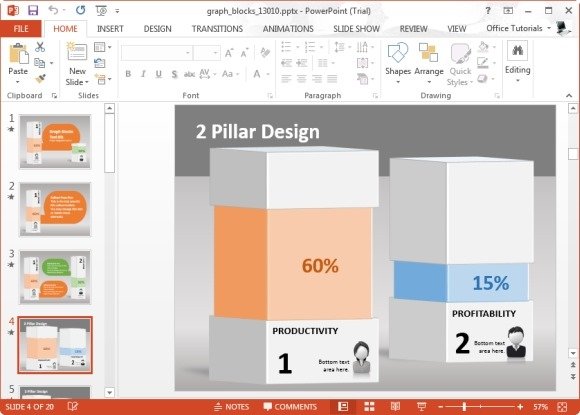The width and height of the screenshot is (580, 415).
Task: Toggle Bold formatting
Action: (x=128, y=74)
